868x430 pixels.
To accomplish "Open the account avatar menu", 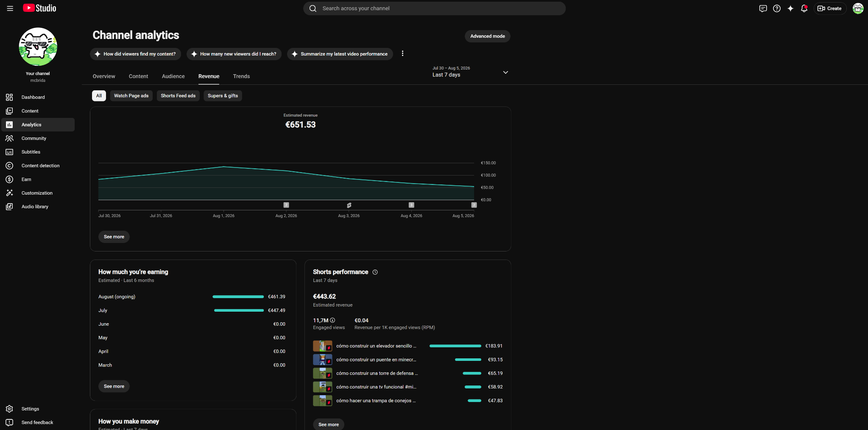I will pos(858,8).
